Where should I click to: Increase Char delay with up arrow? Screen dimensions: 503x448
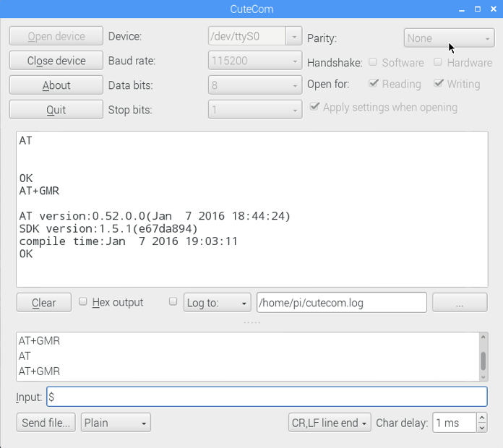(481, 418)
